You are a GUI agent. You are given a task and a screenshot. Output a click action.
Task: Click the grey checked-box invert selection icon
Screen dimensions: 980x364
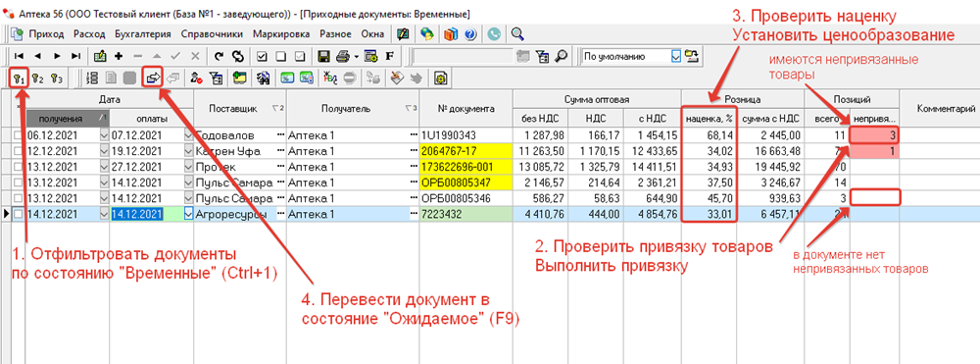(x=299, y=56)
